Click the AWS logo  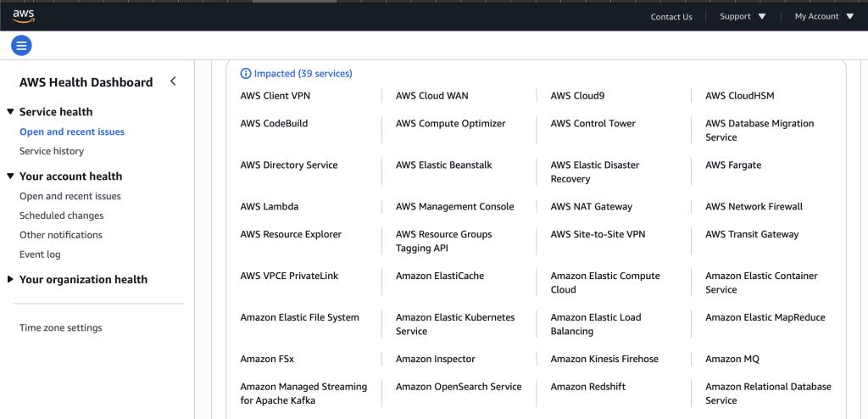24,17
